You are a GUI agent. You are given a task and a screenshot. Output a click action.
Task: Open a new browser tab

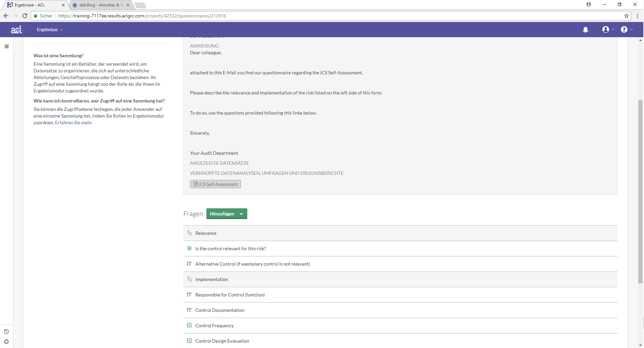(140, 5)
